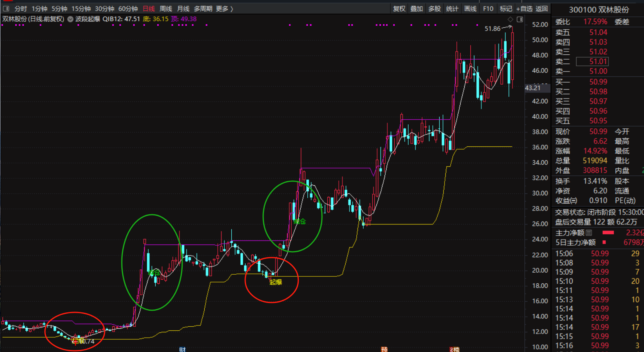Click the 榜 marker at chart bottom
Image resolution: width=644 pixels, height=352 pixels.
coord(454,350)
